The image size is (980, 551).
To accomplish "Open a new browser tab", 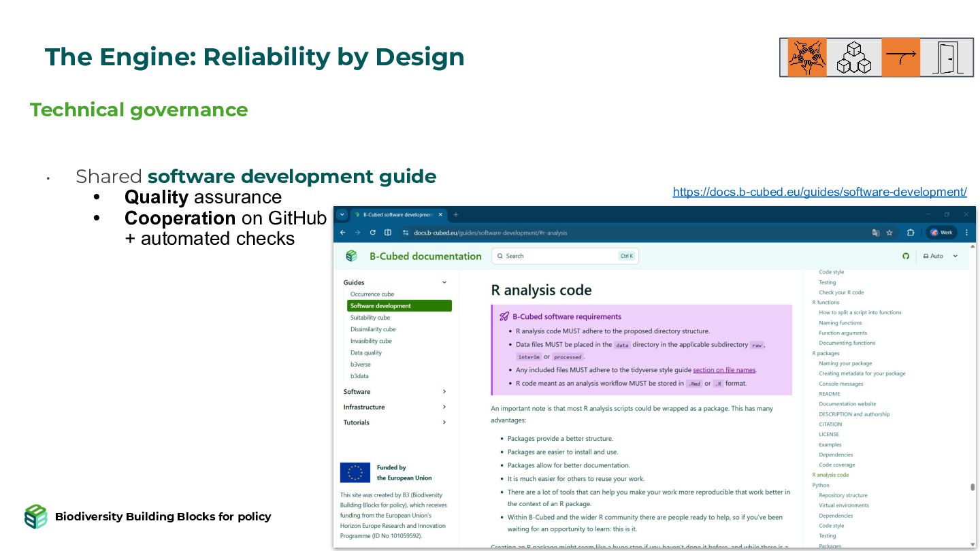I will click(456, 214).
